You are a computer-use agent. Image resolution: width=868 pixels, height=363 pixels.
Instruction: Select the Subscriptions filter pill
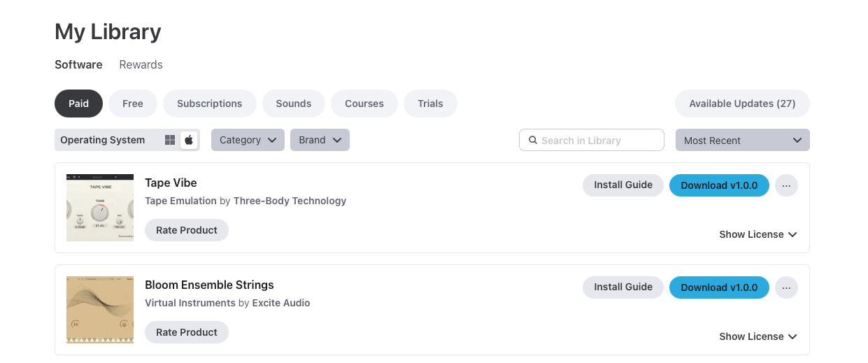(x=209, y=104)
